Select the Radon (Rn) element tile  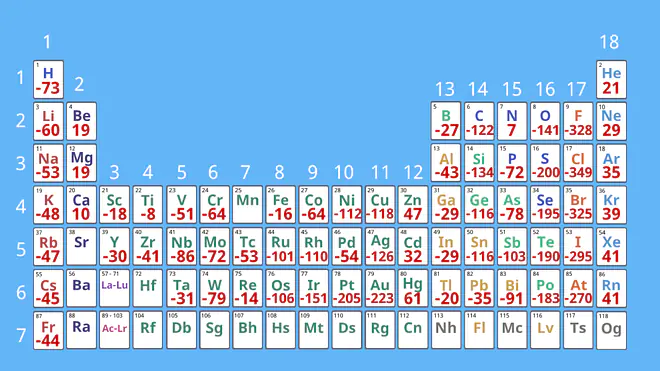point(611,289)
